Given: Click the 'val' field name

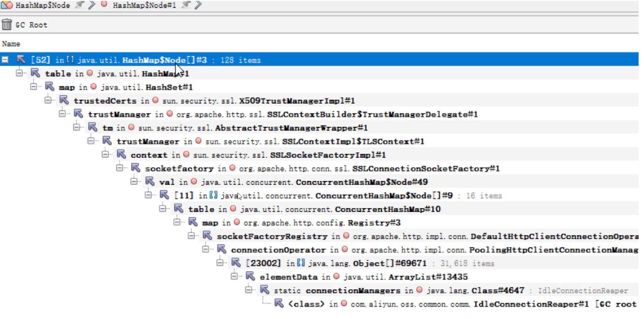Looking at the screenshot, I should tap(167, 182).
